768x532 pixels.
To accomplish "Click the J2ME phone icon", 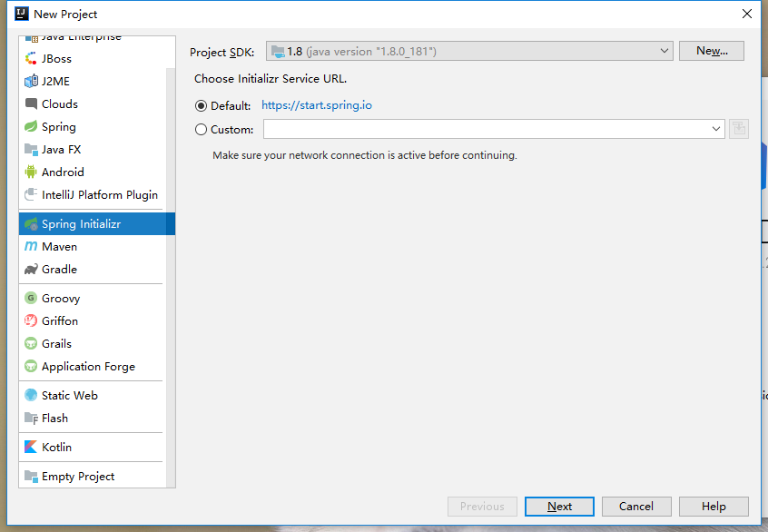I will [x=31, y=81].
